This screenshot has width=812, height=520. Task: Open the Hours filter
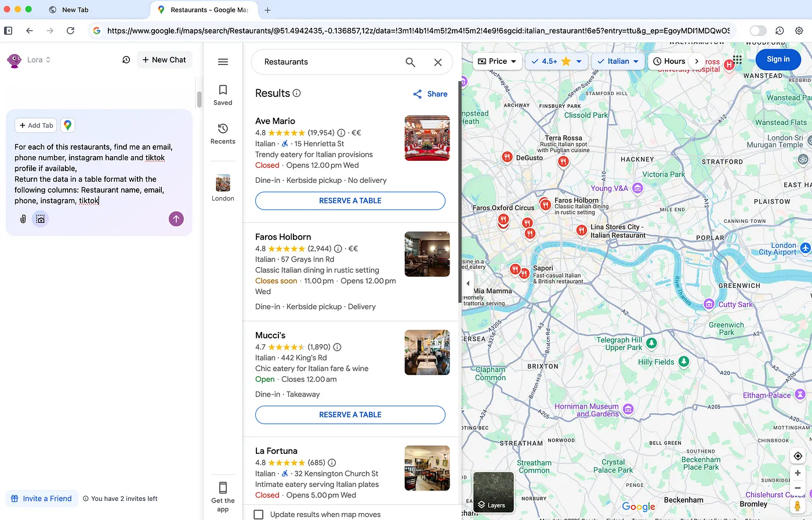pos(669,61)
